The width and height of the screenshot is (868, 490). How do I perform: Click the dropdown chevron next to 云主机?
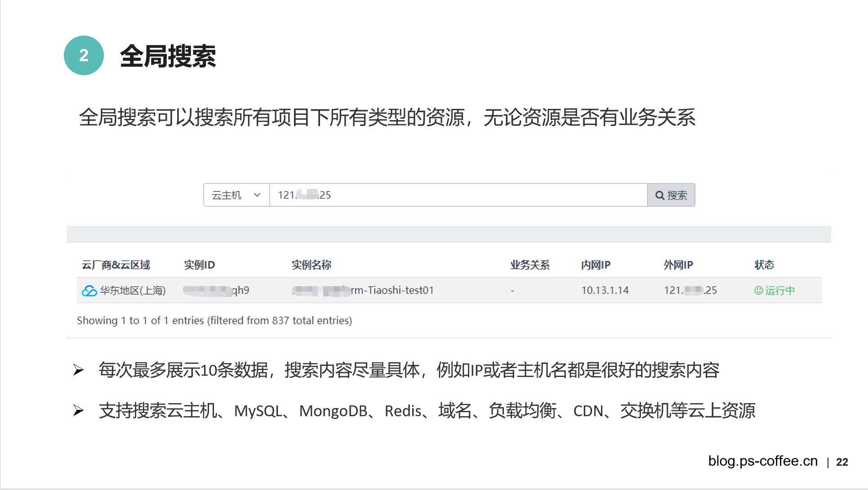click(x=257, y=195)
